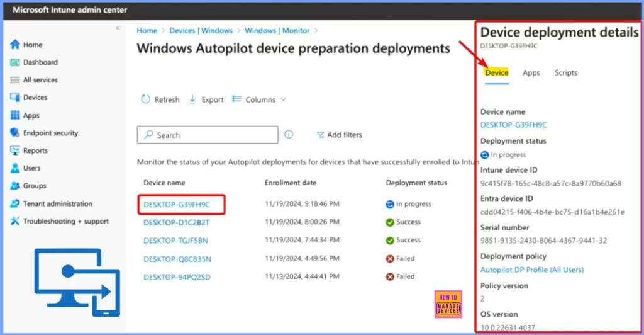
Task: Click the Refresh button label
Action: (167, 99)
